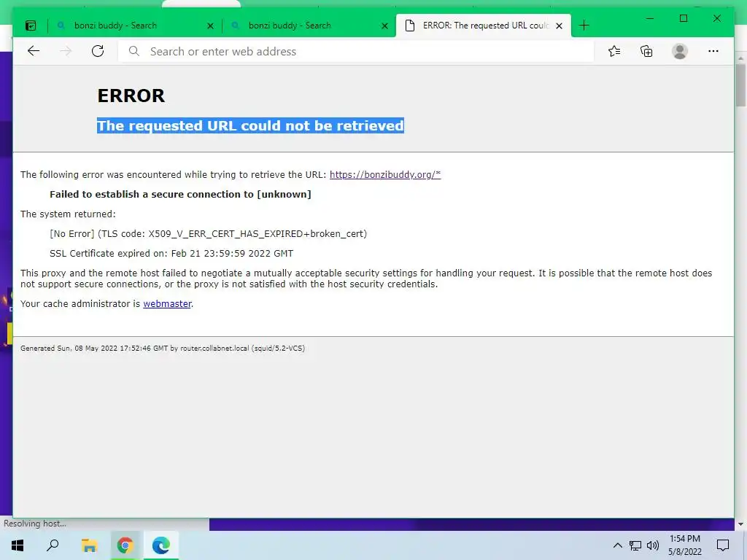This screenshot has width=747, height=560.
Task: Close the first bonzi buddy Search tab
Action: (210, 26)
